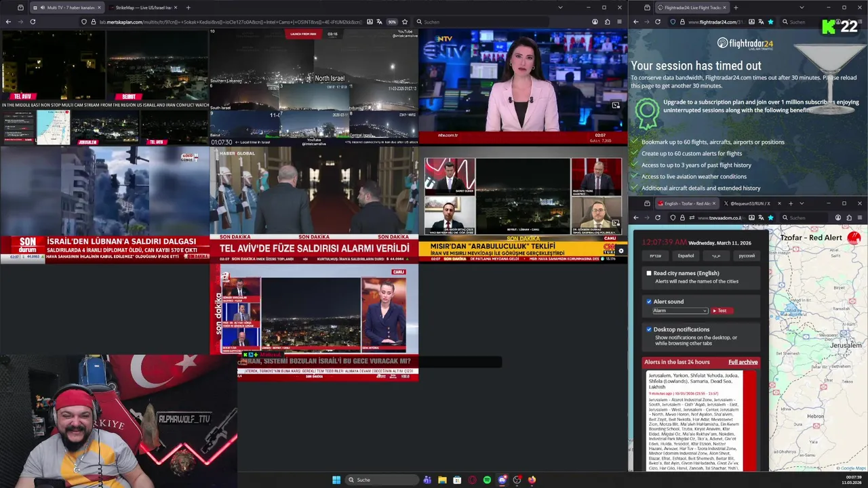Open translate icon in Tzofar window

tap(760, 218)
